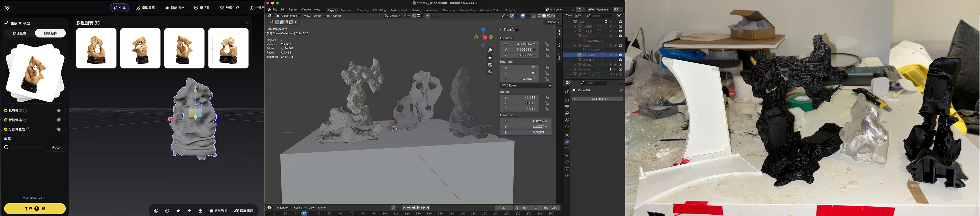This screenshot has height=216, width=980.
Task: Jump to timeline end frame
Action: [x=428, y=208]
